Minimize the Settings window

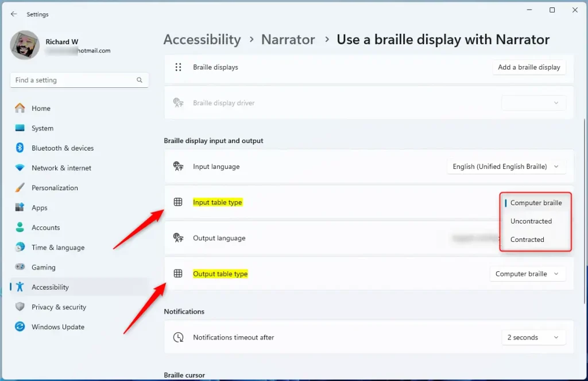click(529, 10)
